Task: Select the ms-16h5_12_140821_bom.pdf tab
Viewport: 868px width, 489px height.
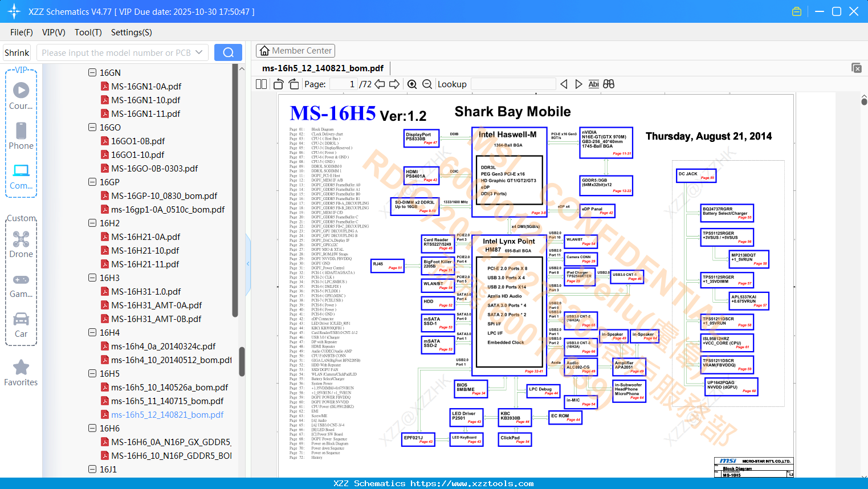Action: [323, 68]
